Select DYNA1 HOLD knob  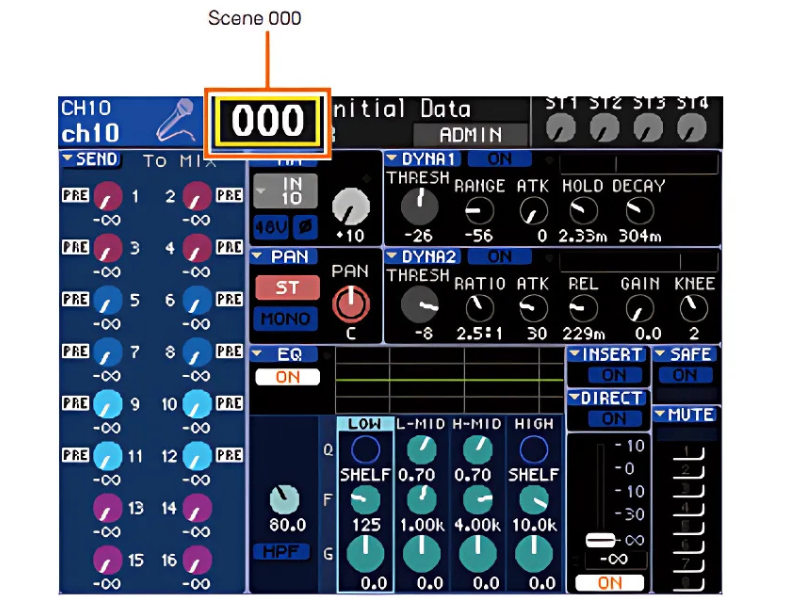pos(583,211)
